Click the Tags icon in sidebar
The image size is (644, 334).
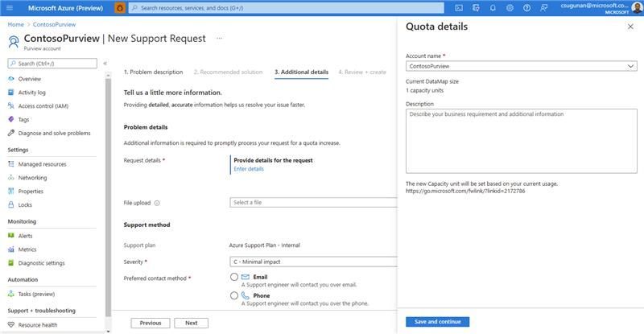pos(11,120)
